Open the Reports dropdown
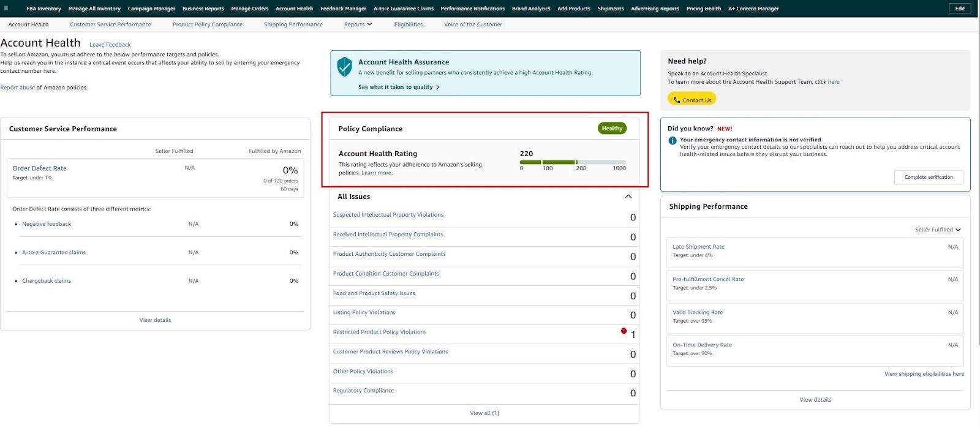Image resolution: width=980 pixels, height=428 pixels. pos(358,24)
